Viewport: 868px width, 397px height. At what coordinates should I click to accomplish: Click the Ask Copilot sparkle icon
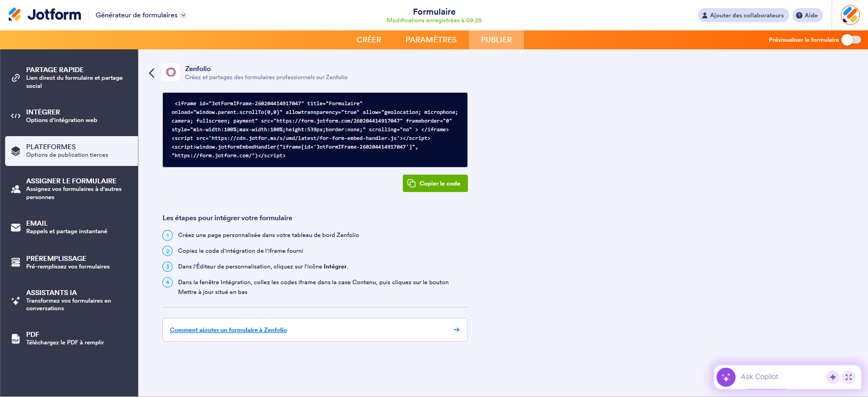pyautogui.click(x=726, y=377)
